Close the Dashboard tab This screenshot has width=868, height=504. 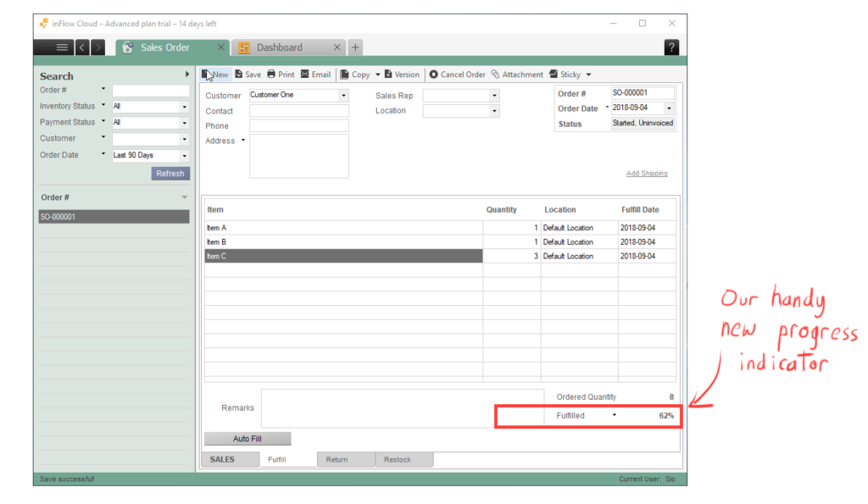coord(337,47)
